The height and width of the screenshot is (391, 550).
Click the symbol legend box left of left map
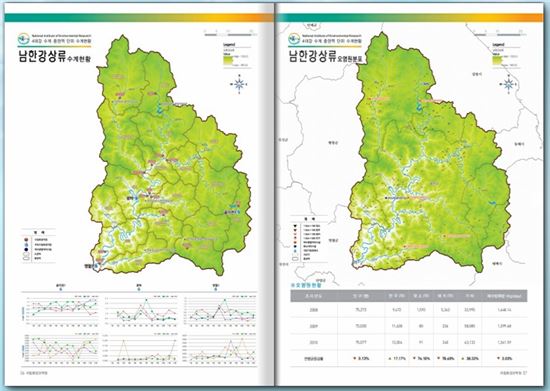tap(38, 245)
